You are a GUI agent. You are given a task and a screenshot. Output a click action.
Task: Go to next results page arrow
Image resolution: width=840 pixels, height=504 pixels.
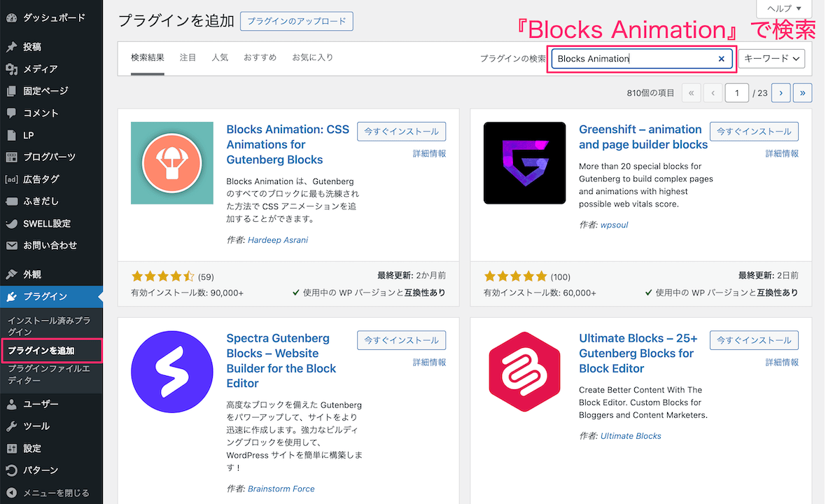[780, 92]
